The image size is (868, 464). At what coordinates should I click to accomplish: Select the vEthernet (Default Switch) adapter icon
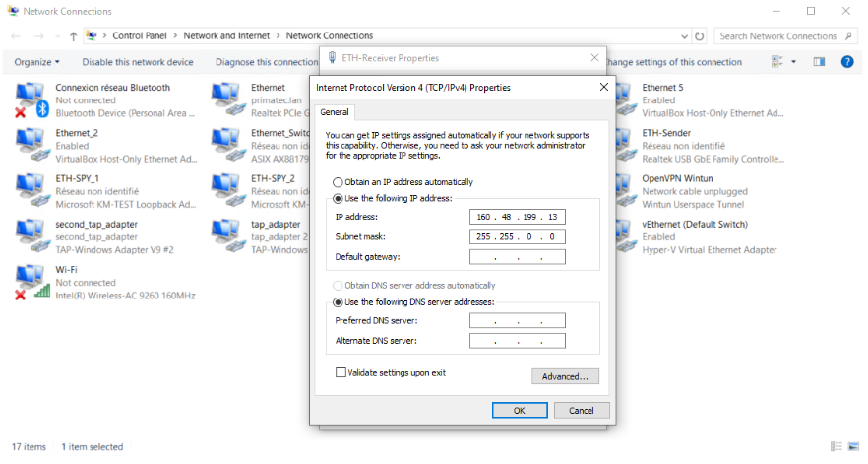click(x=624, y=235)
